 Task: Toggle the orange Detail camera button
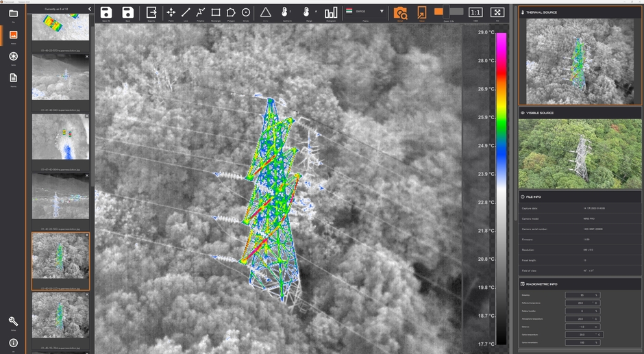(x=400, y=13)
